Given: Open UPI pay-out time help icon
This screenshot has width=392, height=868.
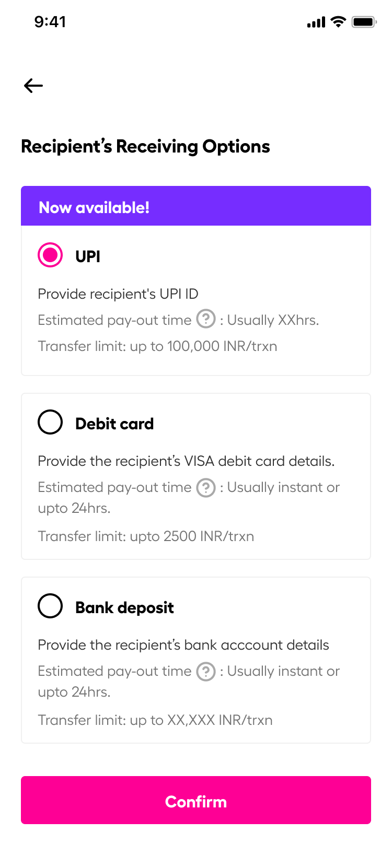Looking at the screenshot, I should [x=206, y=319].
